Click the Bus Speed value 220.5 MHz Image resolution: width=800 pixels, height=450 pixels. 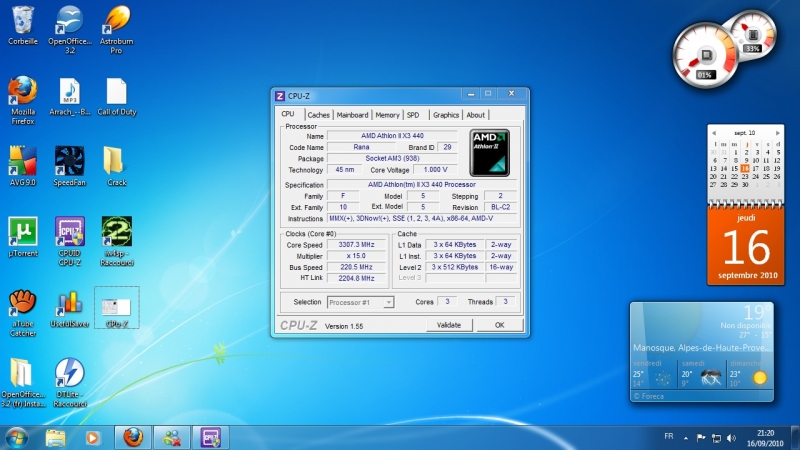tap(356, 267)
